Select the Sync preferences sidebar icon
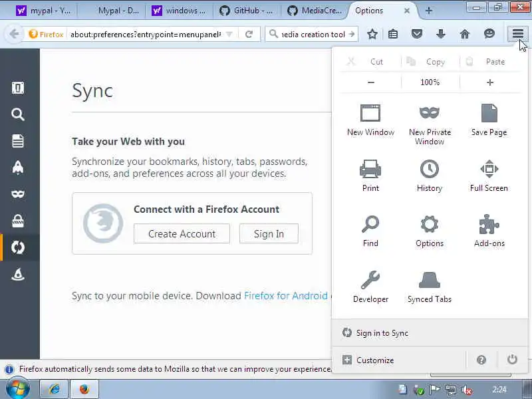 [18, 247]
